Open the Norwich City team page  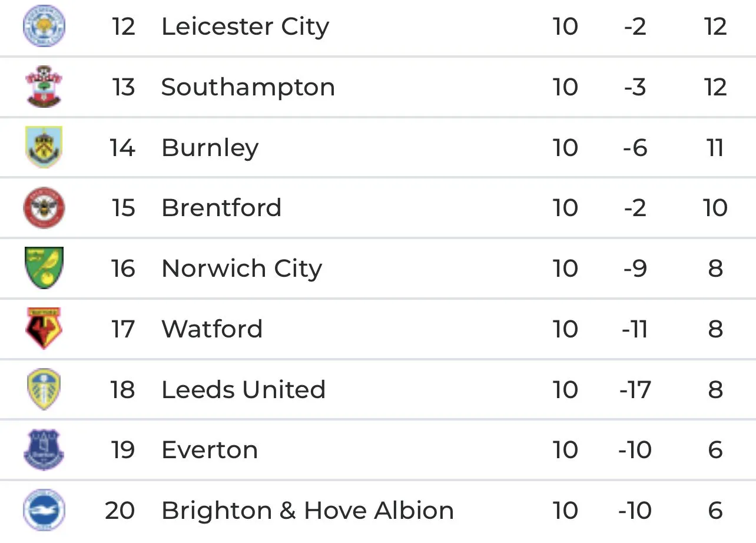click(241, 269)
